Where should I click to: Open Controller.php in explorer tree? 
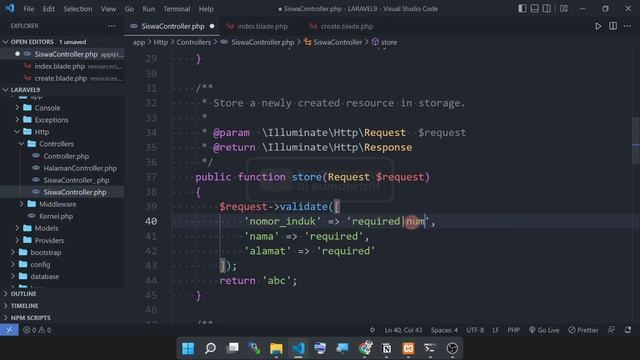point(62,156)
